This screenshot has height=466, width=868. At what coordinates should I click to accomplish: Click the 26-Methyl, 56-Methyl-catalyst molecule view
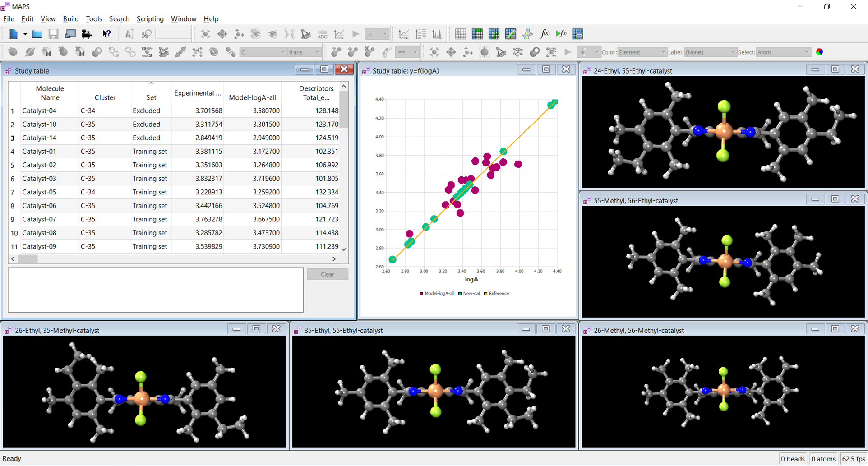point(723,392)
